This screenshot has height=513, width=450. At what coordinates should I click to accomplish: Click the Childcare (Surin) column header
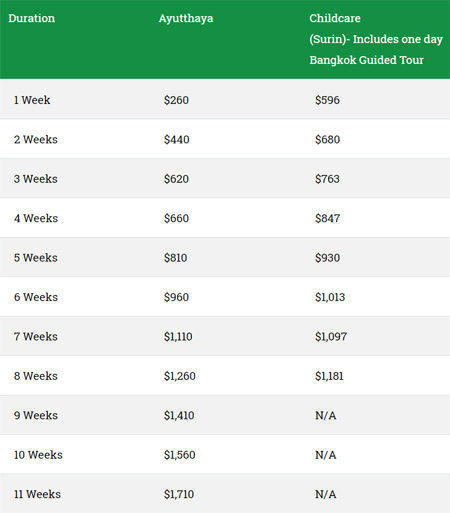tap(376, 39)
